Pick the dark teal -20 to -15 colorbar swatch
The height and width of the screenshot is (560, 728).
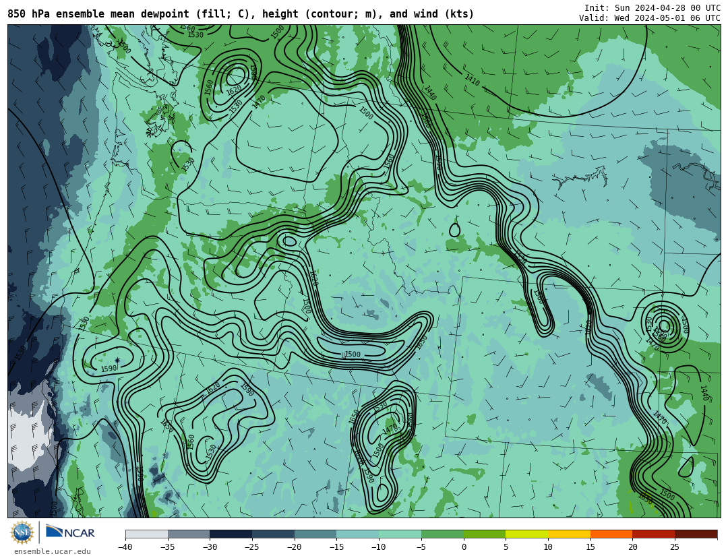(x=315, y=534)
